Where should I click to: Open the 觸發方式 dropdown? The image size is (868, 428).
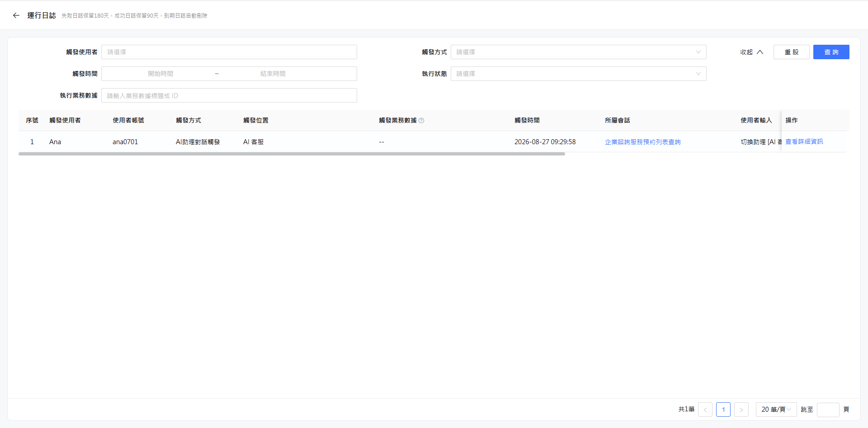click(x=578, y=52)
